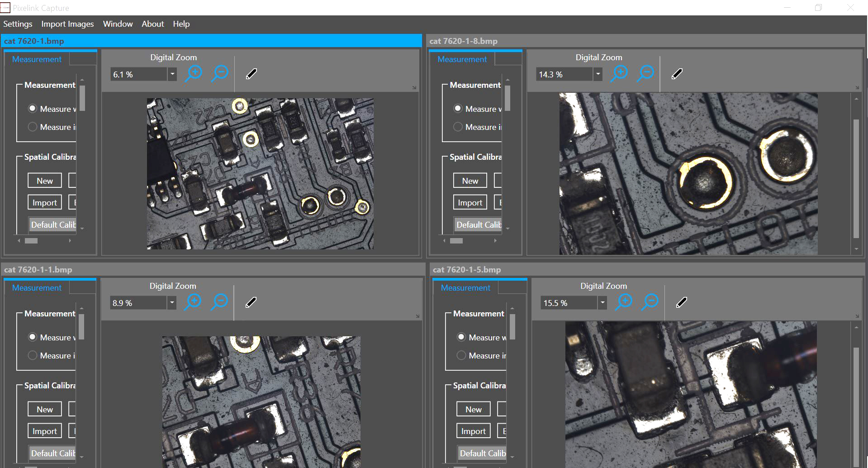Screen dimensions: 868x468
Task: Select the second Measure option in cat 7620-1-8.bmp
Action: (458, 127)
